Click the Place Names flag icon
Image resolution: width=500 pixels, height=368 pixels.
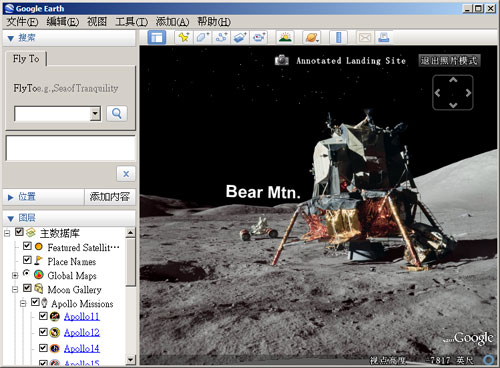(39, 261)
